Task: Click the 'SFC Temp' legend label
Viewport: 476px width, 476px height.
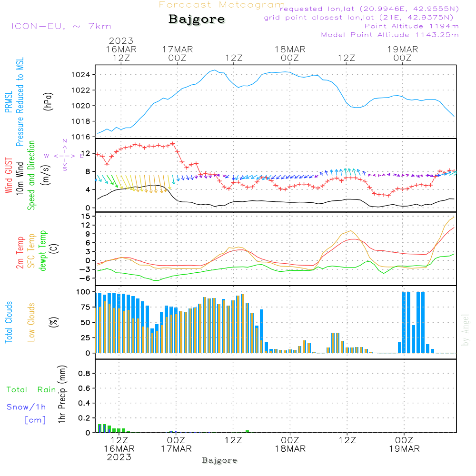Action: point(31,251)
